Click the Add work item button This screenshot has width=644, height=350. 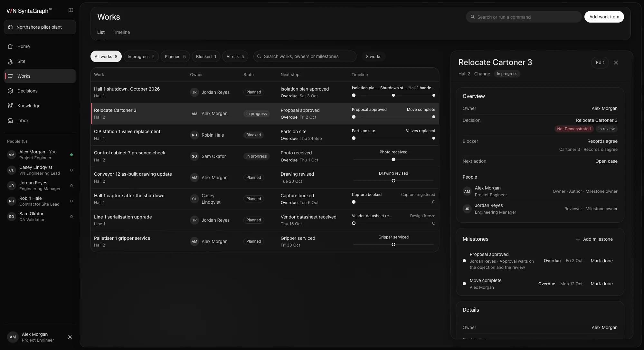(604, 17)
